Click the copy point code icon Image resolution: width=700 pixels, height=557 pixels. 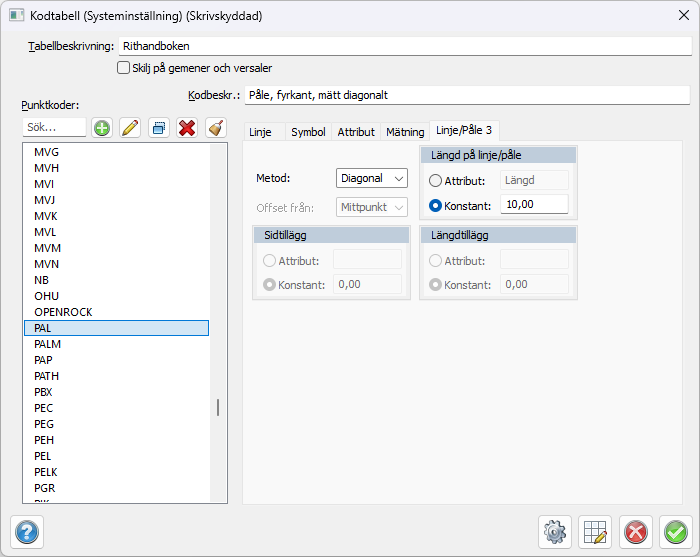pos(158,128)
